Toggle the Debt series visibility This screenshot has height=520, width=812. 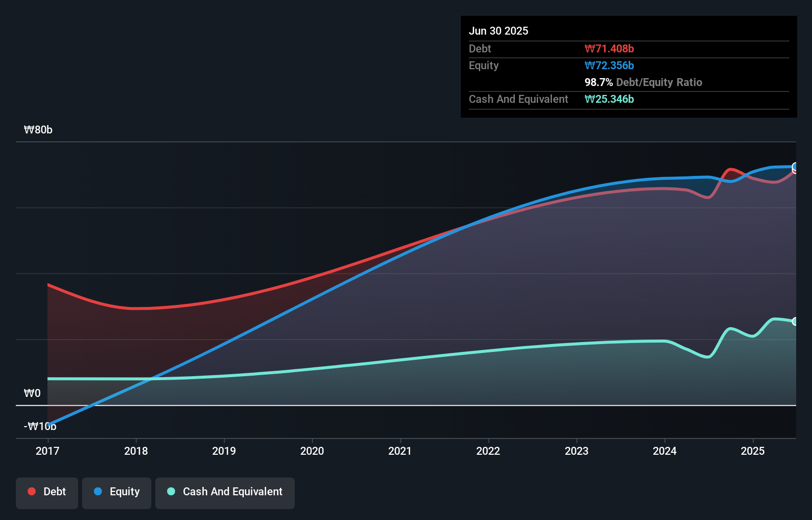point(47,492)
